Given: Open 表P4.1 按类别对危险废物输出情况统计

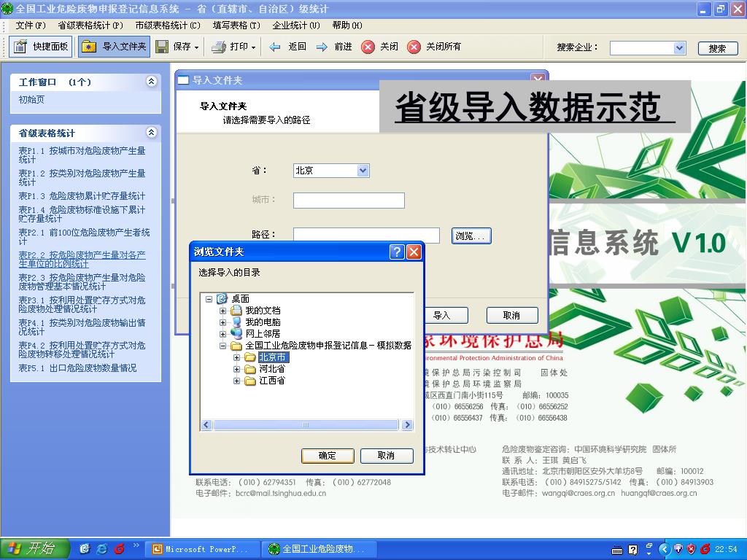Looking at the screenshot, I should click(82, 327).
